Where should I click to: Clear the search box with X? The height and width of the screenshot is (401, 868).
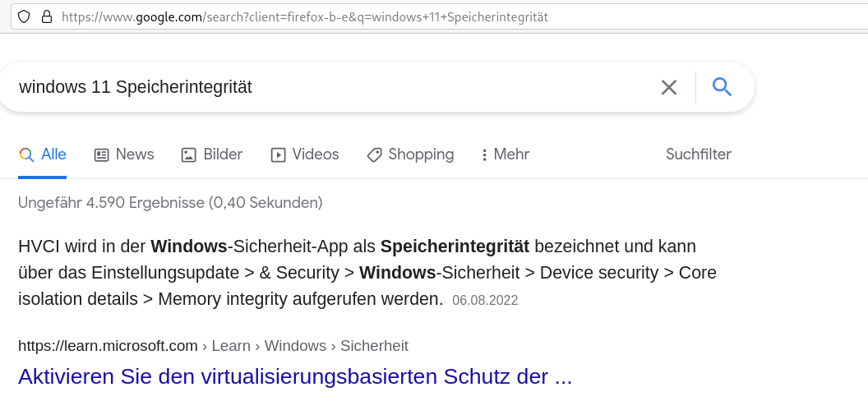click(x=669, y=87)
